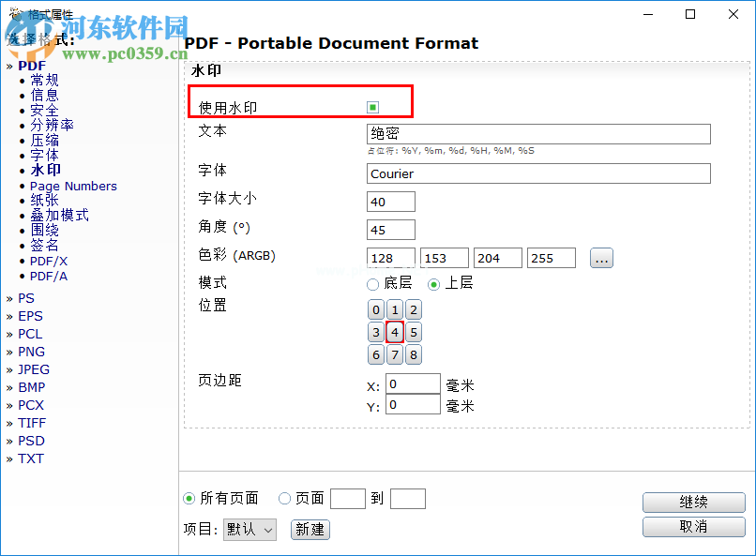Open the 签名 settings page

tap(44, 244)
